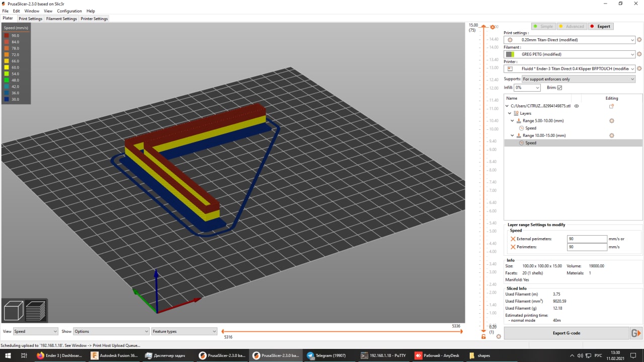This screenshot has width=644, height=362.
Task: Click the Plater tab
Action: (x=8, y=18)
